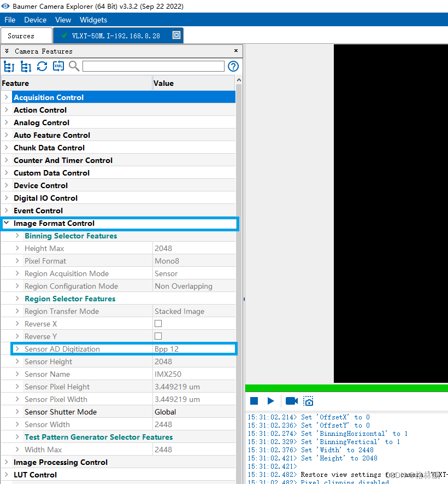This screenshot has width=448, height=484.
Task: Expand Custom Data Control category
Action: pos(6,173)
